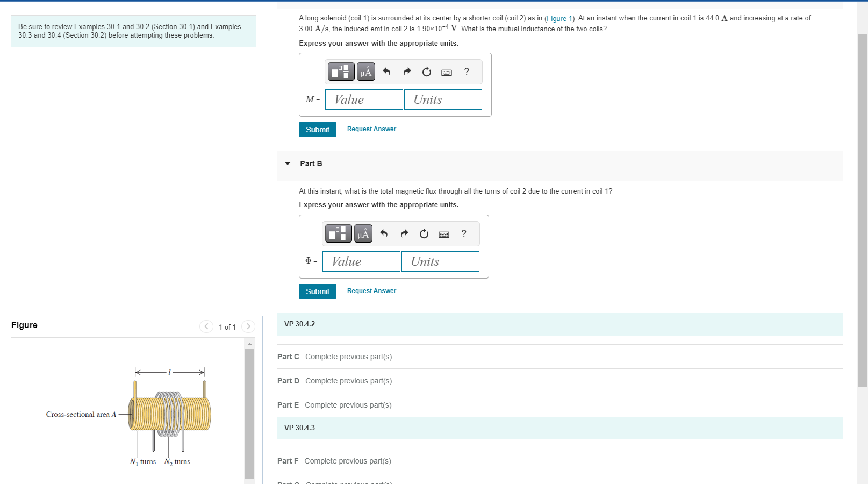Click the equation template icon in Part A toolbar
This screenshot has height=484, width=868.
tap(340, 72)
